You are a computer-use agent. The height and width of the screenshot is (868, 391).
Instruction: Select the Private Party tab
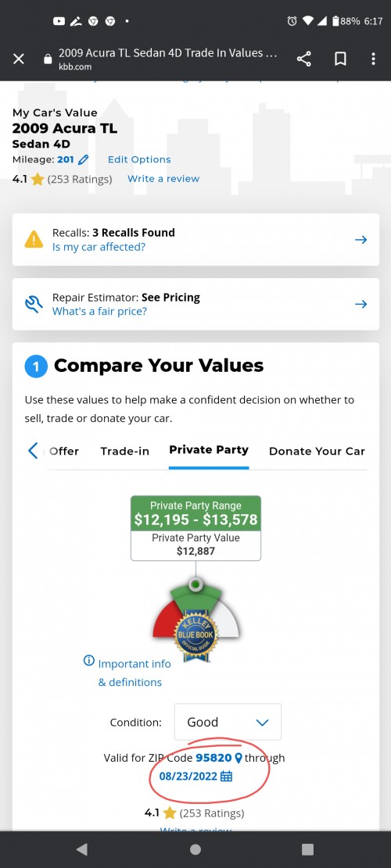(209, 449)
